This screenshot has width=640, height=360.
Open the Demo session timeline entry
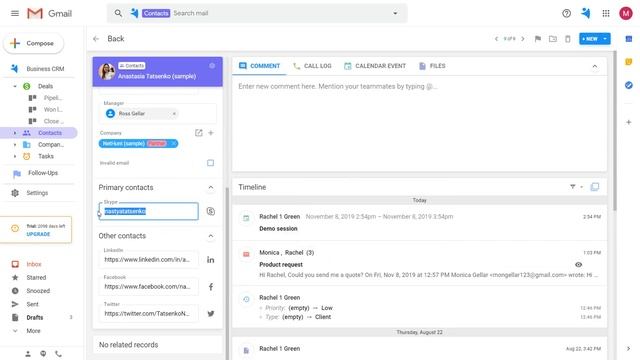click(x=419, y=222)
